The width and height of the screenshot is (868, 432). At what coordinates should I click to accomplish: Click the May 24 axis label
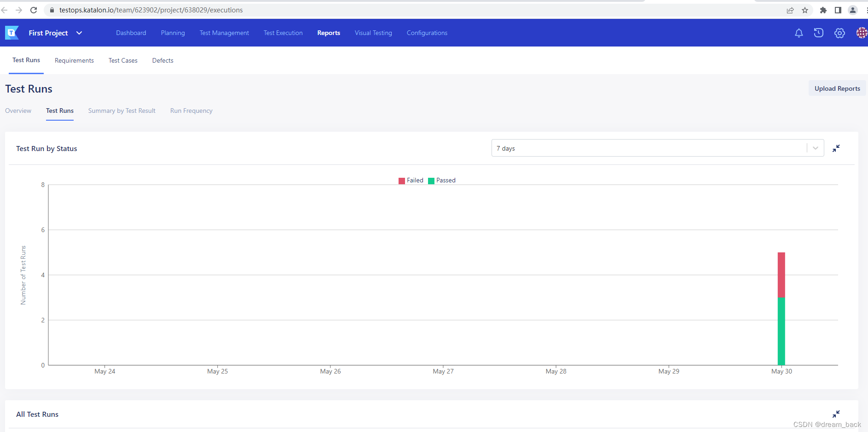pos(105,371)
